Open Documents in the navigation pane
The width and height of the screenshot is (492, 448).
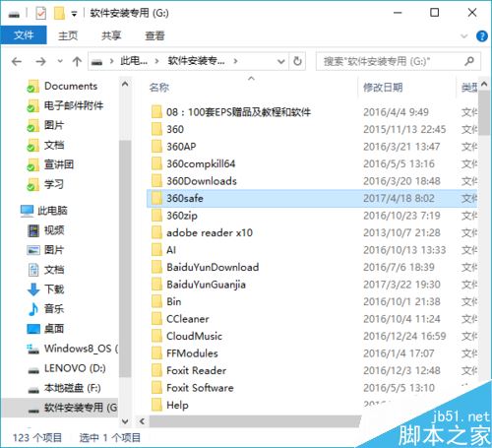pyautogui.click(x=71, y=86)
